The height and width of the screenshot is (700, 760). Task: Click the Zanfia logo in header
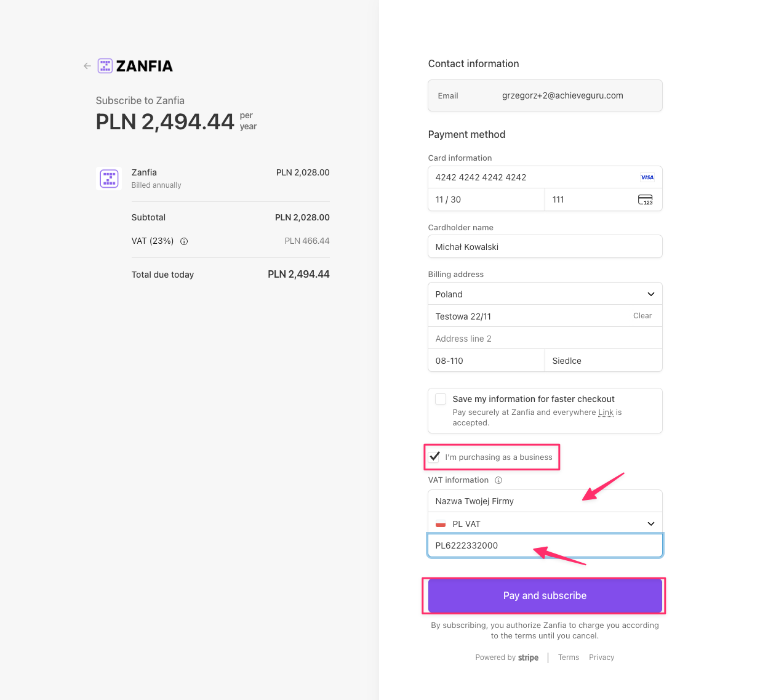[x=135, y=66]
